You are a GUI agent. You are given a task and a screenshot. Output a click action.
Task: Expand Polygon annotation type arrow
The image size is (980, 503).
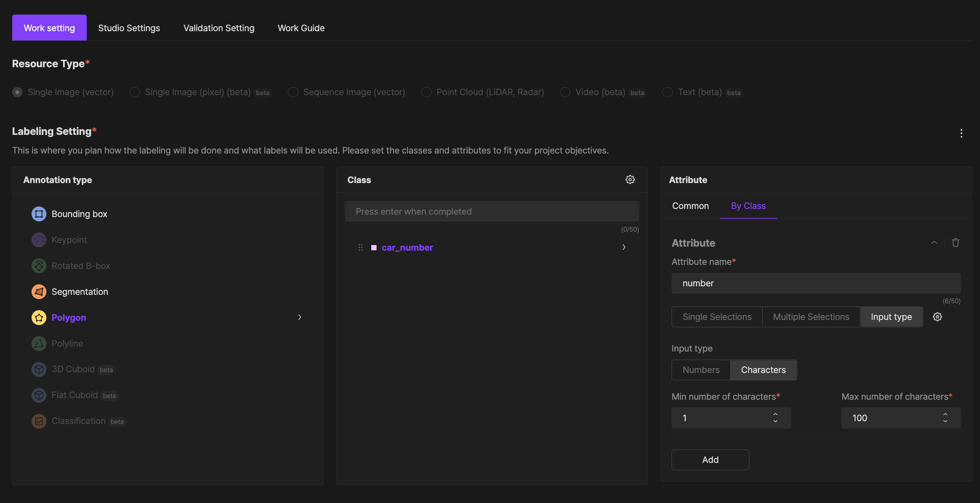point(300,317)
